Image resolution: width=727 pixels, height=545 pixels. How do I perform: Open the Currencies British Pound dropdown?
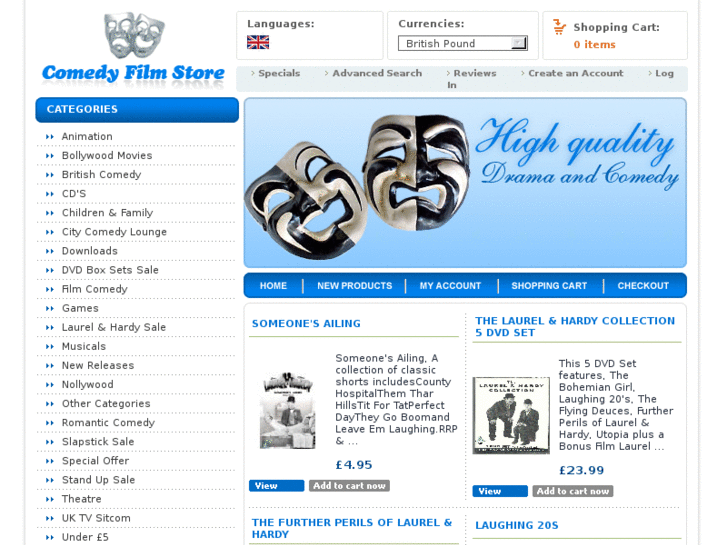tap(462, 44)
